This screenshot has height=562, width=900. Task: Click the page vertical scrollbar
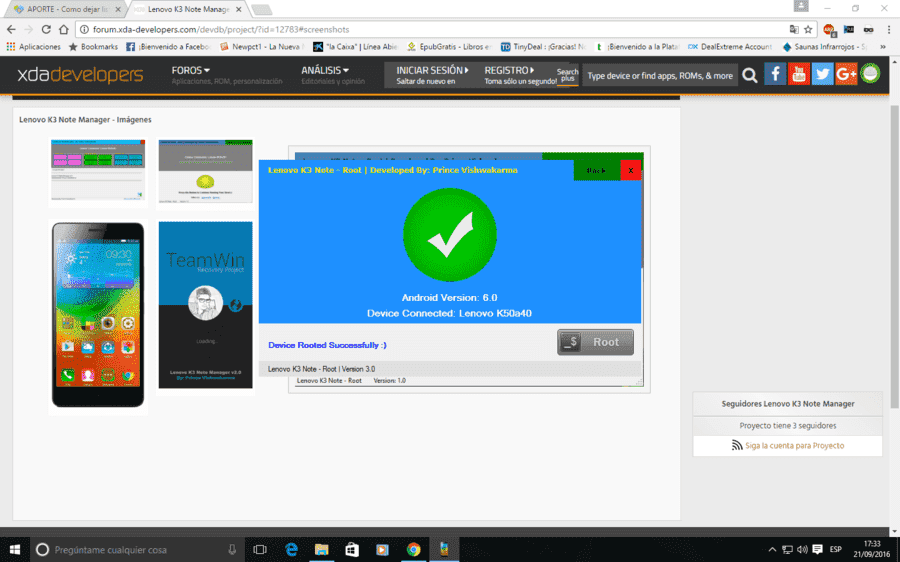coord(894,258)
